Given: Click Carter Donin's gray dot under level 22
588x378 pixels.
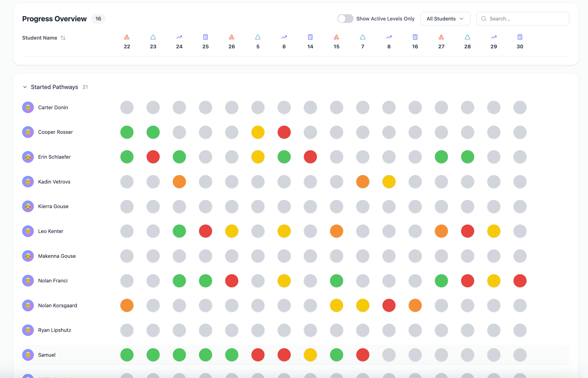Looking at the screenshot, I should [x=127, y=108].
